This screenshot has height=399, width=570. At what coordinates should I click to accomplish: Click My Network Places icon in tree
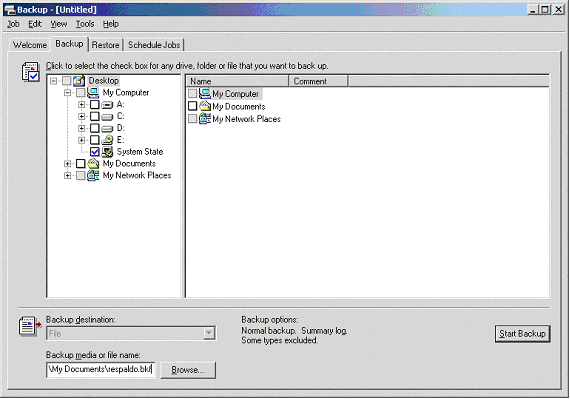pos(93,175)
